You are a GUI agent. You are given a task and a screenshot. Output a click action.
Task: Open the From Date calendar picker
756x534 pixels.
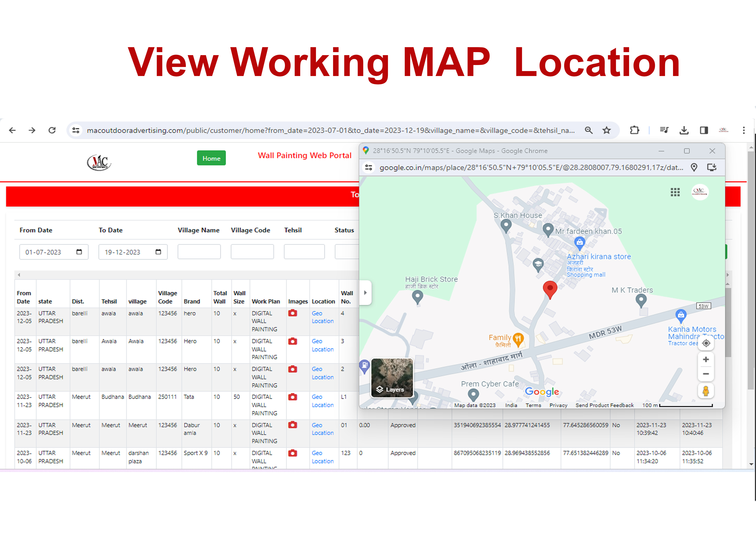pyautogui.click(x=79, y=252)
